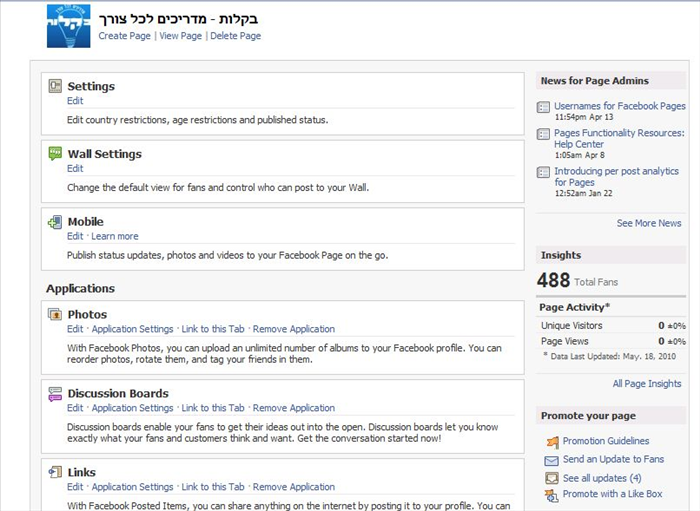Edit the Wall Settings
The image size is (700, 511).
click(x=75, y=169)
